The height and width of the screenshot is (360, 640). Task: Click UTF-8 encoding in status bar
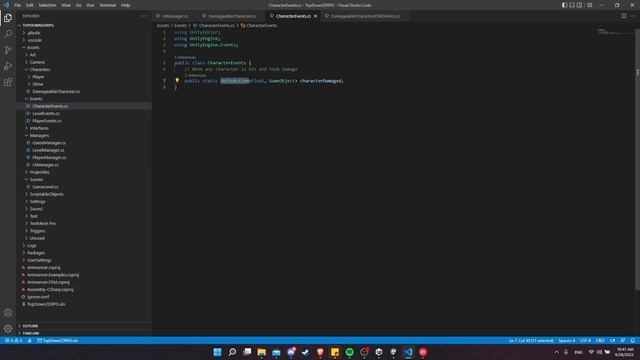point(585,340)
